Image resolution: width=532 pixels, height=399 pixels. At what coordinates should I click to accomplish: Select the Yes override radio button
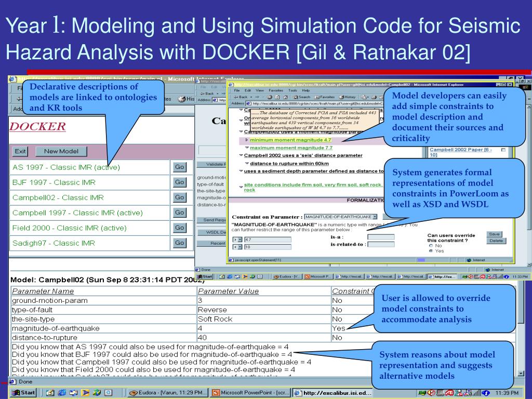pyautogui.click(x=431, y=251)
